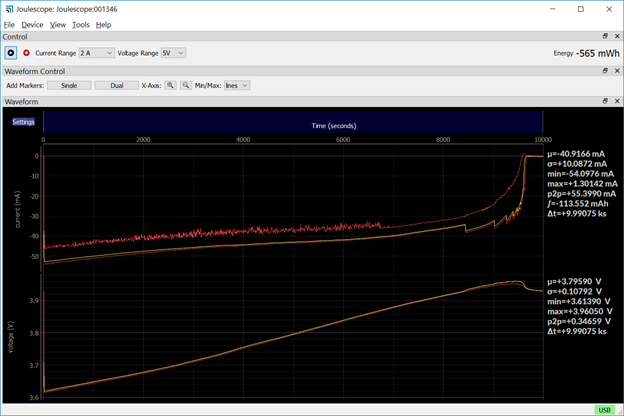This screenshot has height=416, width=624.
Task: Click the current integral -113.552 mAh value
Action: tap(578, 204)
